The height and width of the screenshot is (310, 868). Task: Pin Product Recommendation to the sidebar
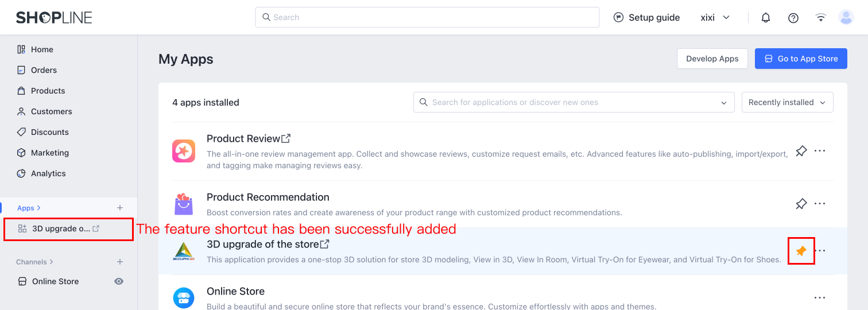(x=801, y=204)
